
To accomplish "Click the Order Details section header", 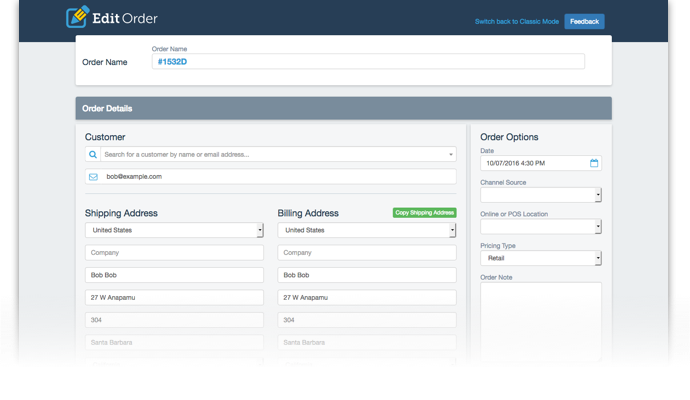I will [x=343, y=108].
